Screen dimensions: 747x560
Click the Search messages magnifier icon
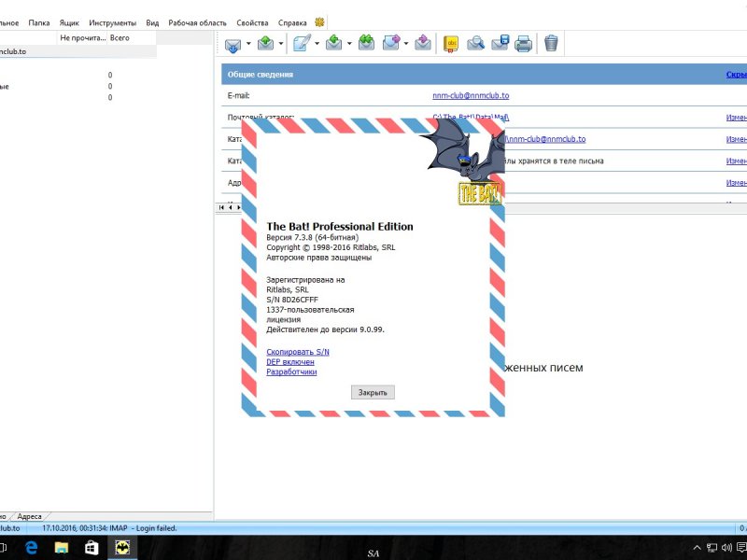pos(475,43)
